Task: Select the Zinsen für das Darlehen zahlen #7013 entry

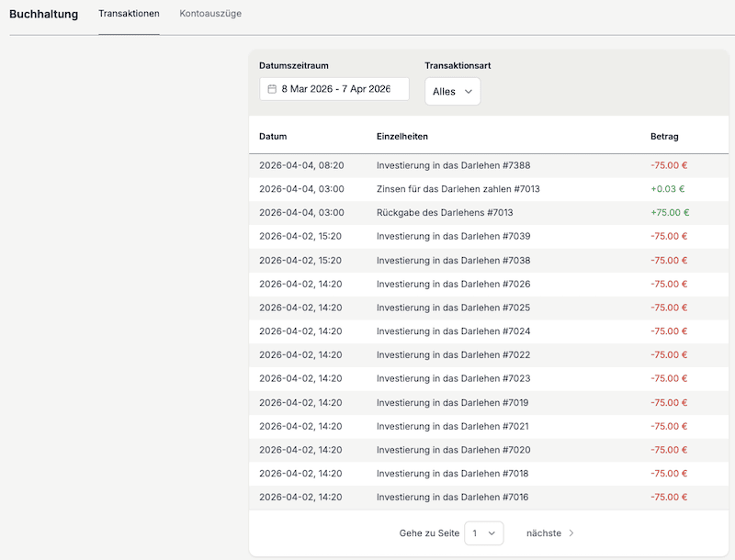Action: pos(458,189)
